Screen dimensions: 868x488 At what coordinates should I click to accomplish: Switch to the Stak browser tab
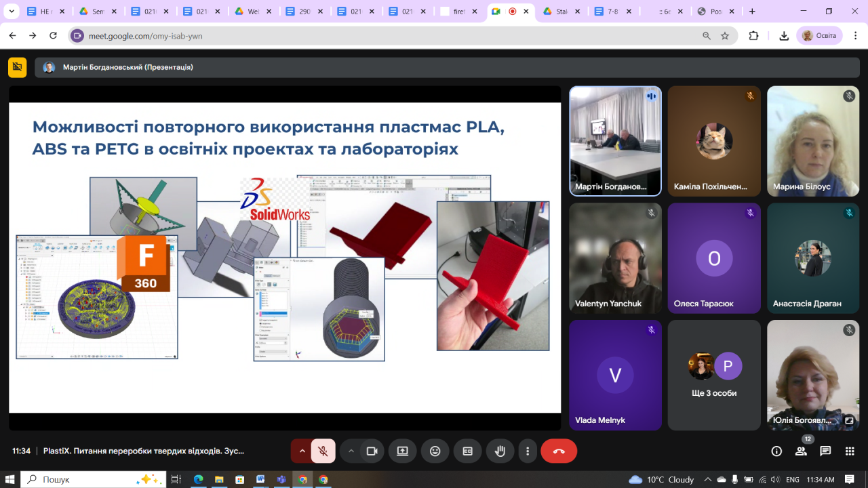point(561,12)
